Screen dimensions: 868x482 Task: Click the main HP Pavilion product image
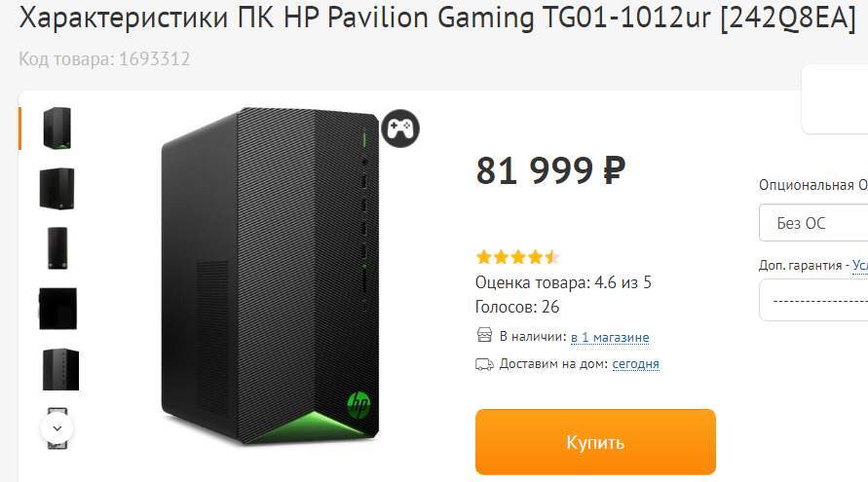click(x=270, y=276)
